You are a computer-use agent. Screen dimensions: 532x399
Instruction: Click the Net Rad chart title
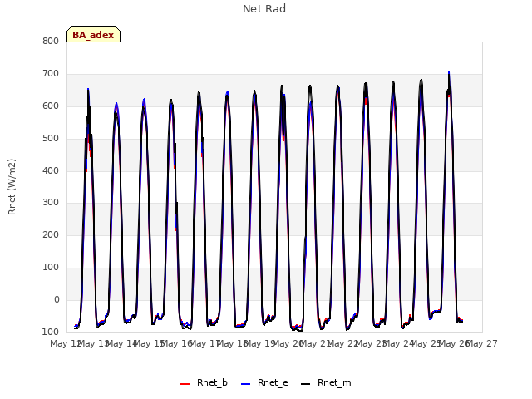pyautogui.click(x=264, y=9)
